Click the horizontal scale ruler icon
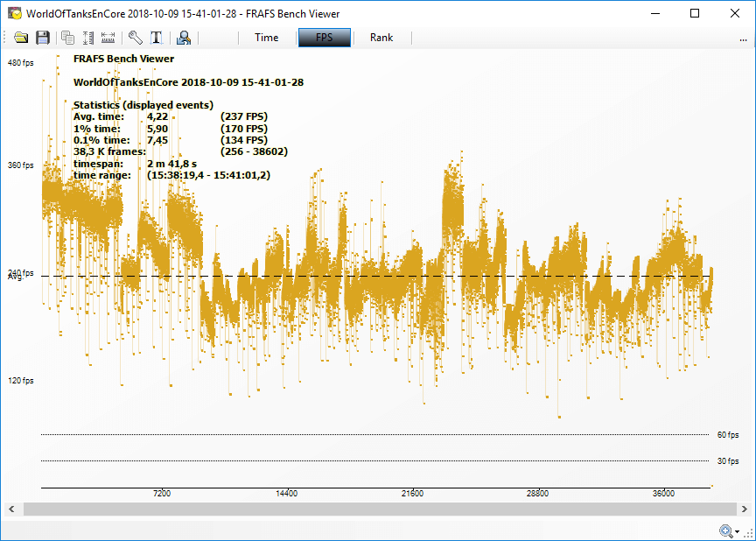Screen dimensions: 756x541 coord(108,38)
